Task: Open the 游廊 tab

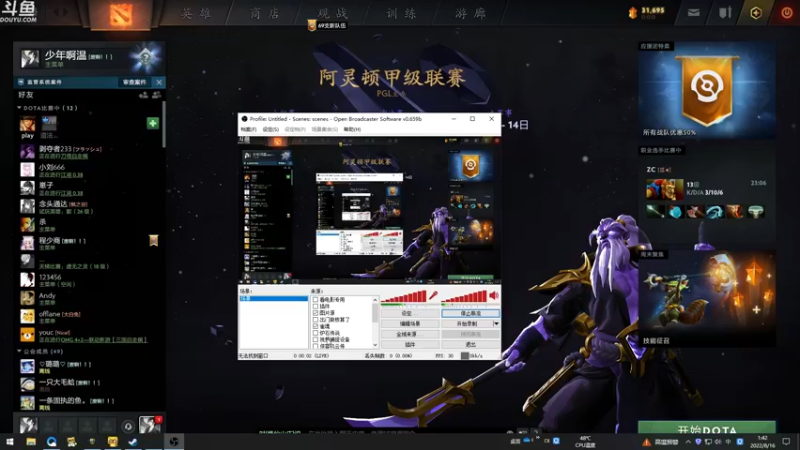Action: pos(470,13)
